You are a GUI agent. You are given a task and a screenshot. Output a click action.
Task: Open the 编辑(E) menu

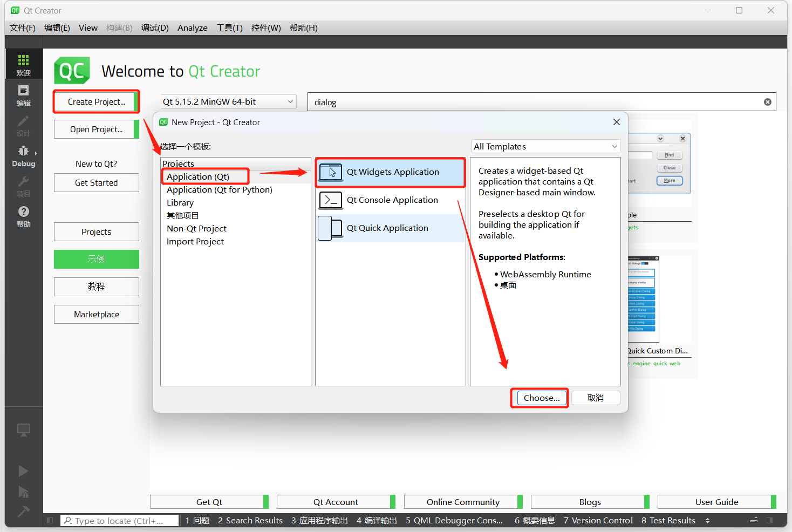pos(57,28)
